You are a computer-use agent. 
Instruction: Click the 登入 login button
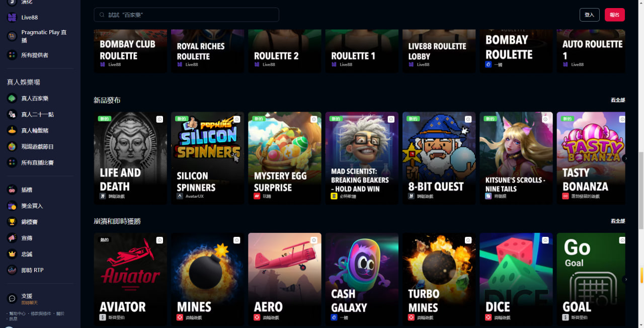[589, 15]
